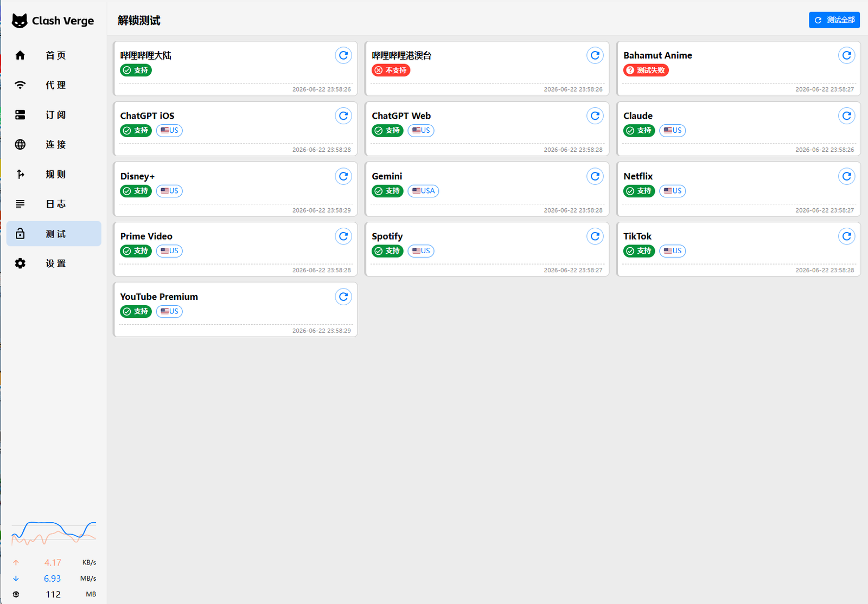This screenshot has width=868, height=604.
Task: Refresh the Netflix unlock test
Action: 846,176
